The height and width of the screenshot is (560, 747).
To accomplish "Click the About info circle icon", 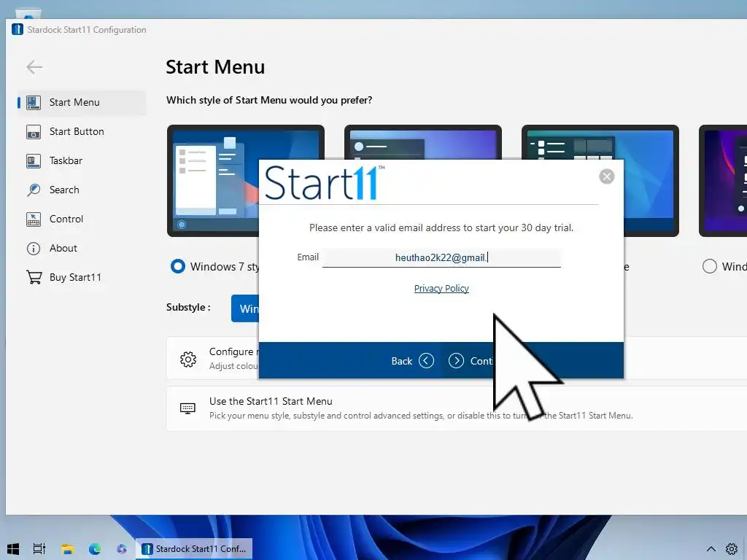I will tap(34, 249).
